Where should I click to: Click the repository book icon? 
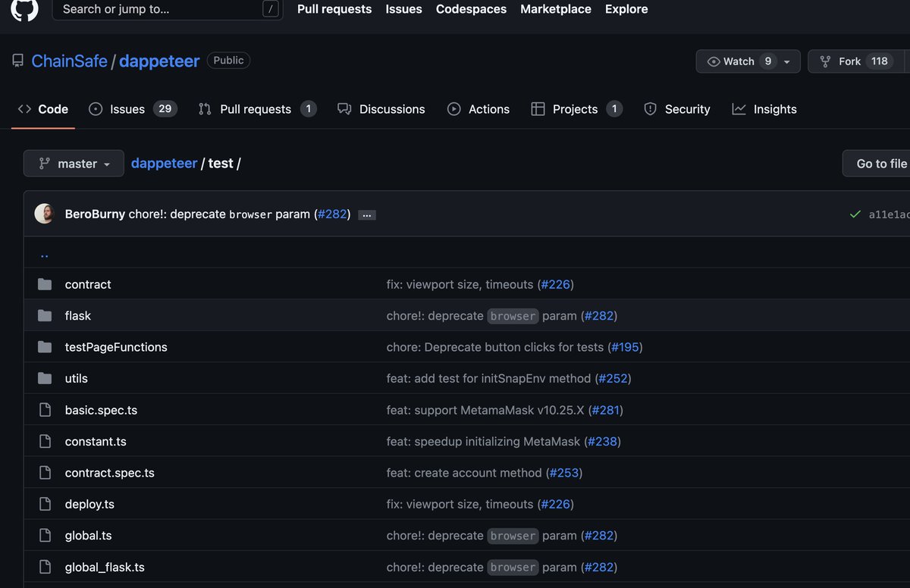pos(17,61)
